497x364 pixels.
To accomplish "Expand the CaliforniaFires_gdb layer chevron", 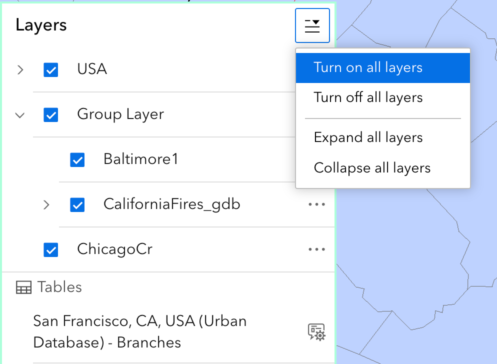I will (x=46, y=205).
